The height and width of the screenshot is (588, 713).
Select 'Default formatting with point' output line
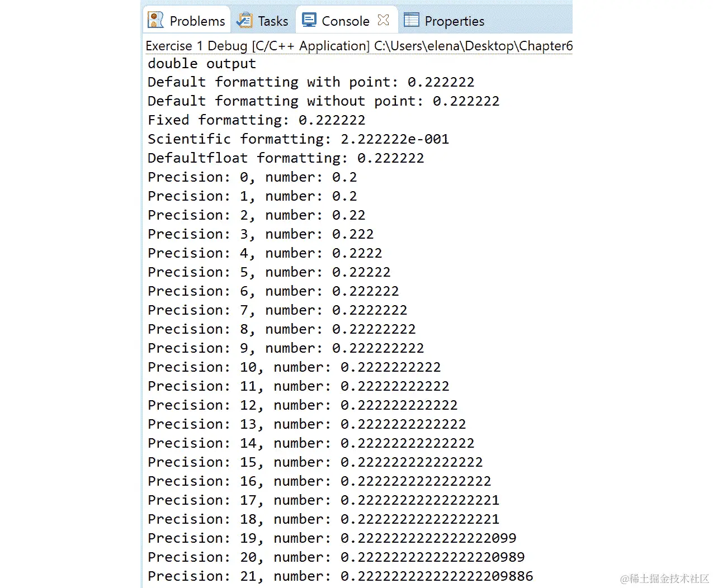coord(311,82)
